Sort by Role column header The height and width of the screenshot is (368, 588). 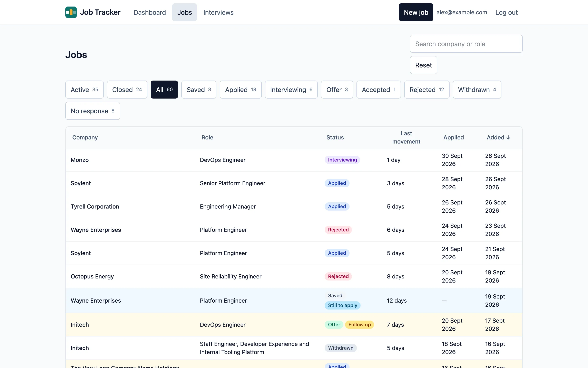[207, 138]
